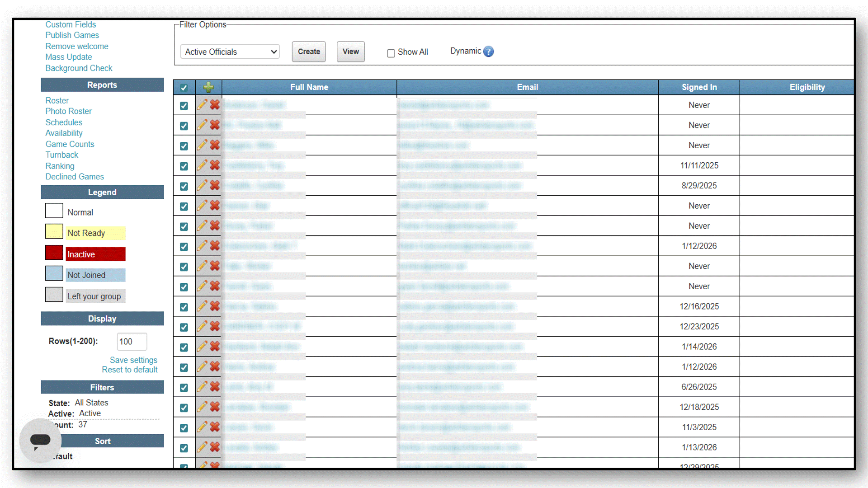Uncheck the 12/23/2025 row checkbox

coord(184,327)
